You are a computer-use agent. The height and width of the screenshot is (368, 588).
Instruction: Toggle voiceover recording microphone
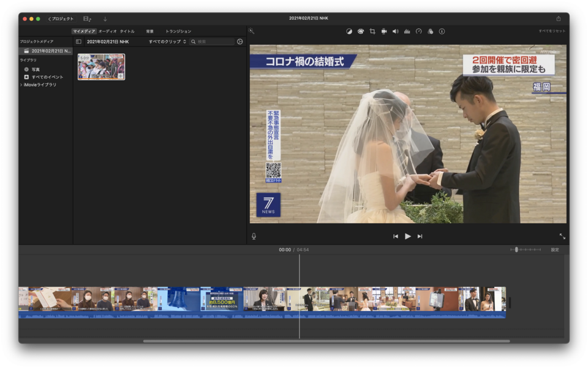pos(254,236)
